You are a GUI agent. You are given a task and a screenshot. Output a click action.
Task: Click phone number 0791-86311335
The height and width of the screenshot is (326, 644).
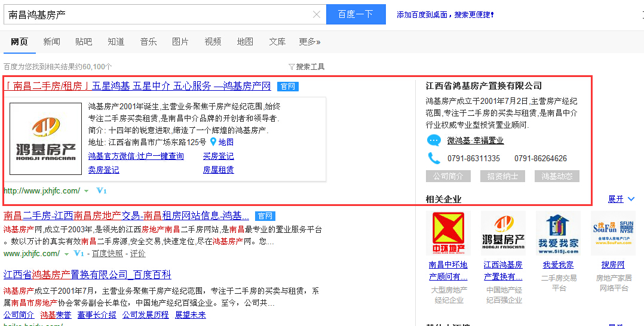474,158
